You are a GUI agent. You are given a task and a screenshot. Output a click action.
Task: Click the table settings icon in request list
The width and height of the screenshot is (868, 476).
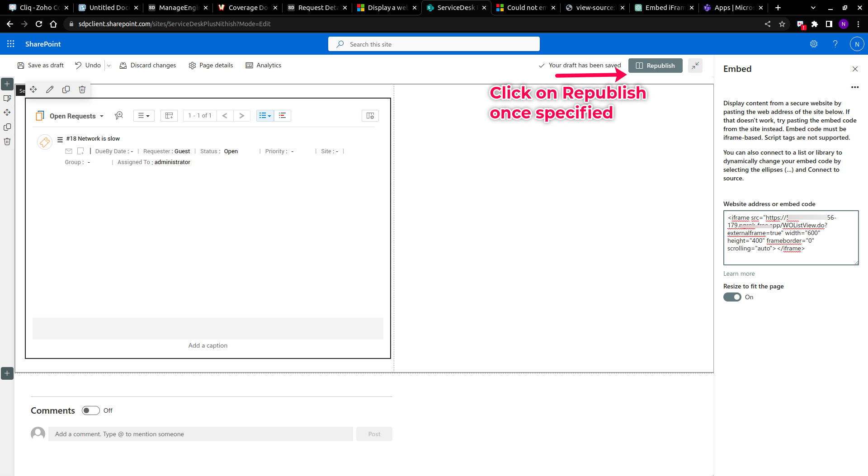pos(169,116)
